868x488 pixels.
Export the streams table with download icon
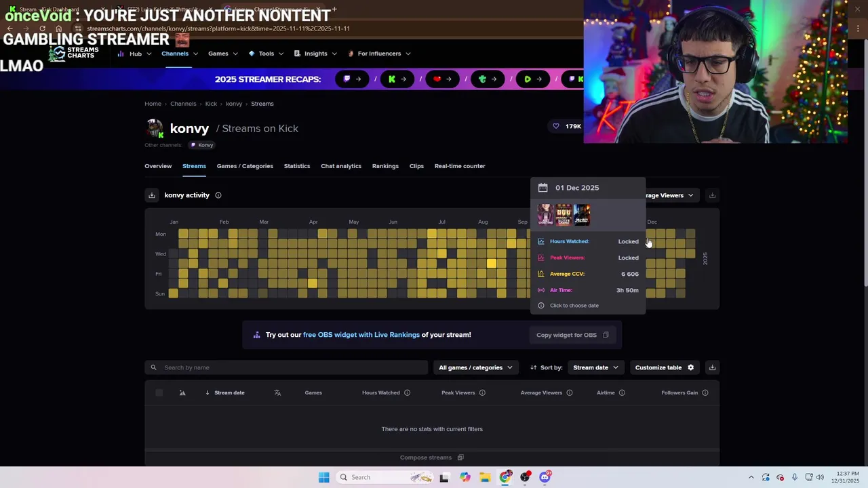712,367
